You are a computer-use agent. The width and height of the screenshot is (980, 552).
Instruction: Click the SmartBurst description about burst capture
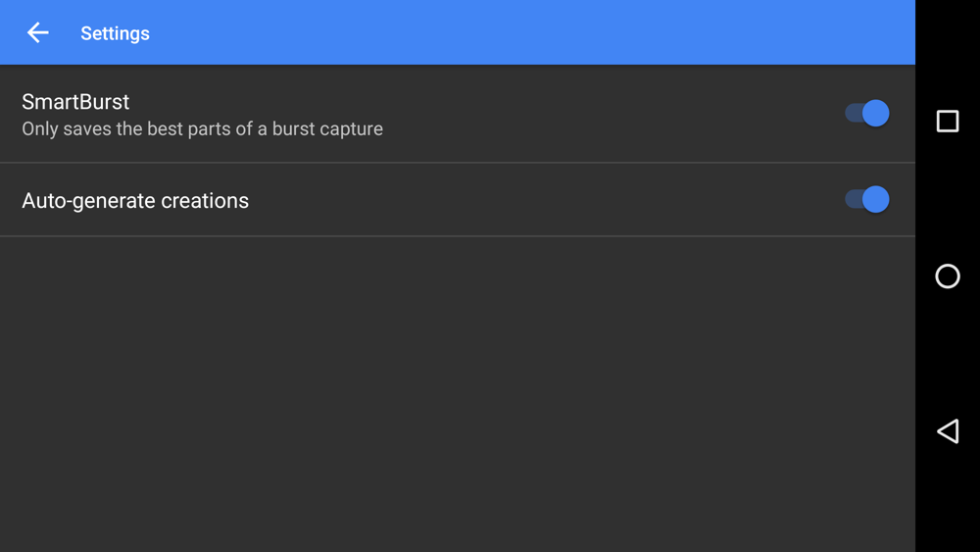click(202, 129)
